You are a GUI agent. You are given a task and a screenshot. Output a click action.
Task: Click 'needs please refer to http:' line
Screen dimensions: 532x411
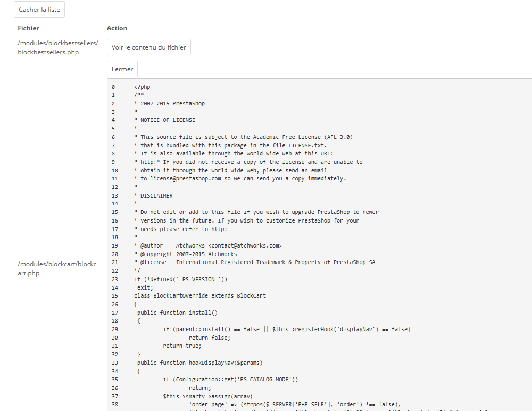(180, 229)
